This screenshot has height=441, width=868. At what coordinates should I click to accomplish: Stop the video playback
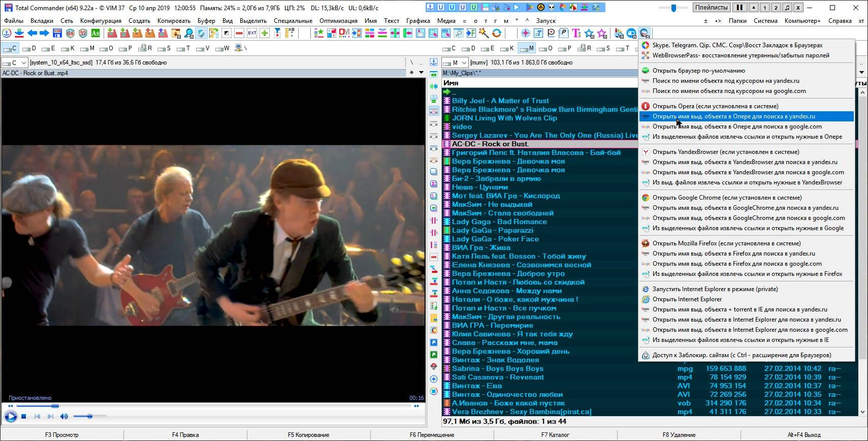[23, 417]
